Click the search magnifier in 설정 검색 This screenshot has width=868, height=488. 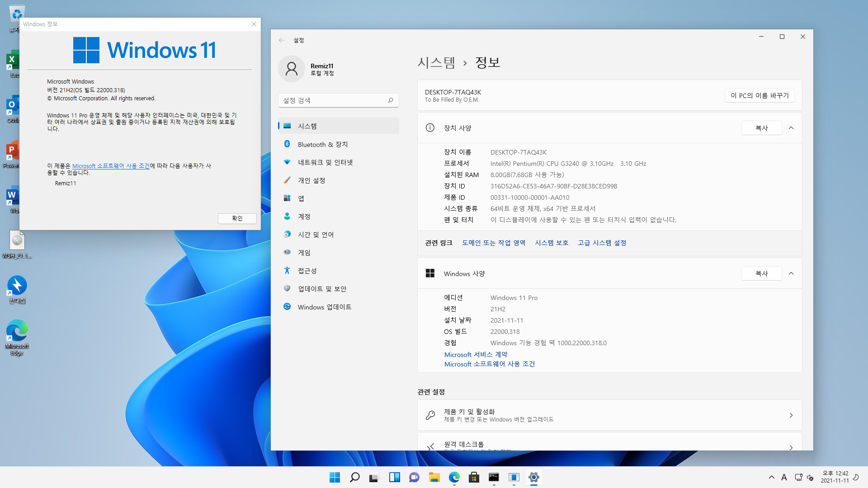point(391,100)
